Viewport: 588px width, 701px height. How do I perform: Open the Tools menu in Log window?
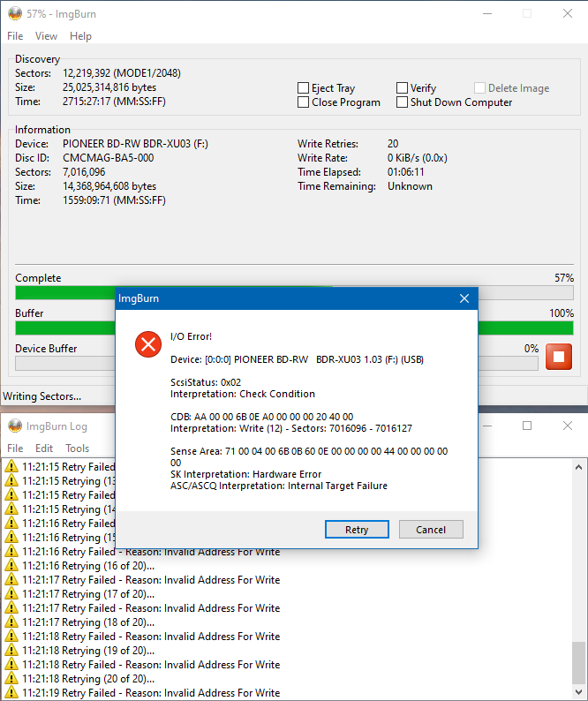point(78,448)
